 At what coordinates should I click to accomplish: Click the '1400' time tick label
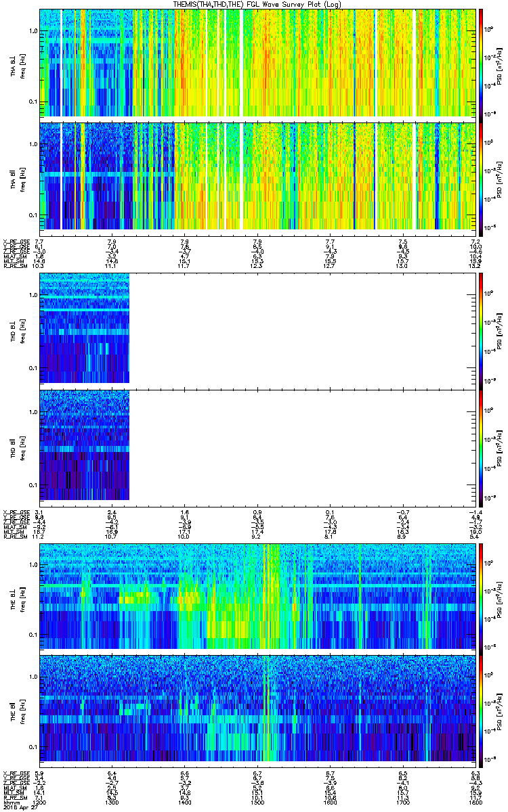[184, 801]
